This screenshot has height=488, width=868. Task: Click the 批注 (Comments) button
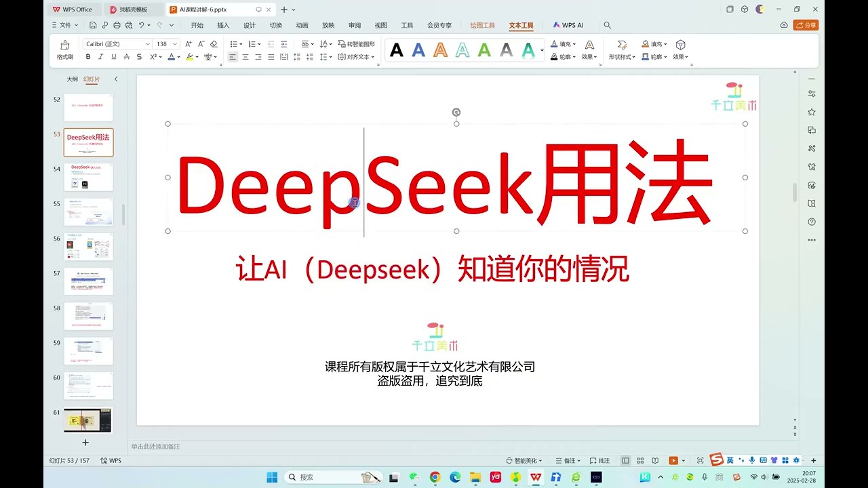coord(600,460)
